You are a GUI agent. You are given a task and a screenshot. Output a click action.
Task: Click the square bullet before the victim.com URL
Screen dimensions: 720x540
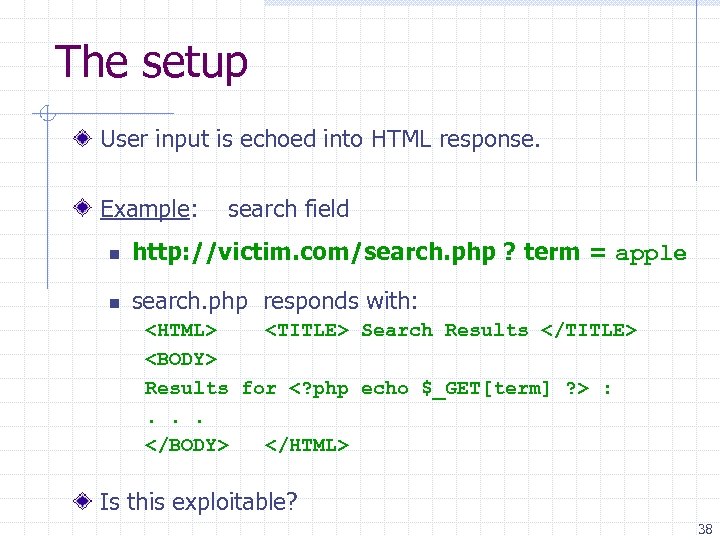pyautogui.click(x=115, y=254)
